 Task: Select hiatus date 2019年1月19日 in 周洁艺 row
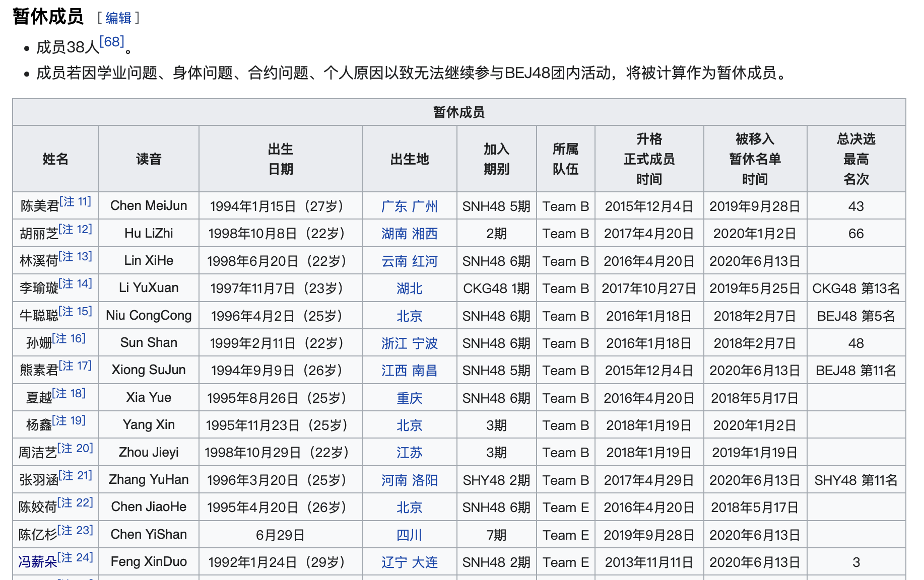click(x=755, y=453)
